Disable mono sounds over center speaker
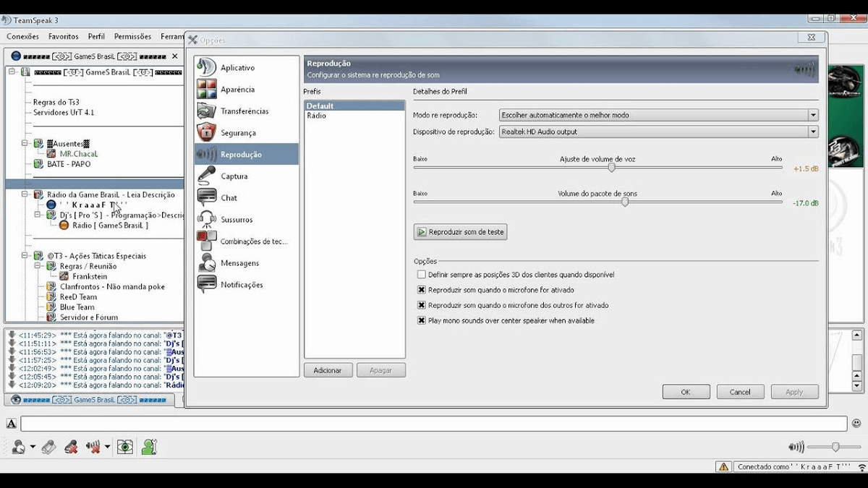The height and width of the screenshot is (488, 868). point(420,320)
